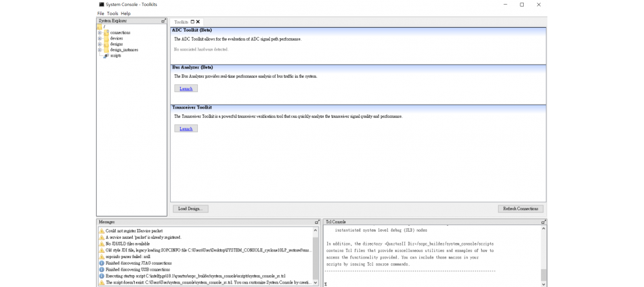Viewport: 644px width, 287px height.
Task: Click the connections folder icon
Action: 106,33
